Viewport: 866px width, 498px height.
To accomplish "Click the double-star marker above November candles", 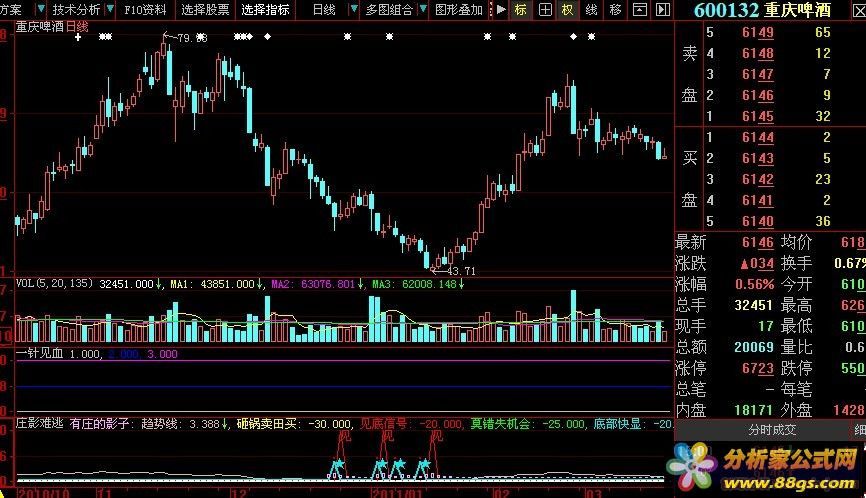I will [105, 36].
